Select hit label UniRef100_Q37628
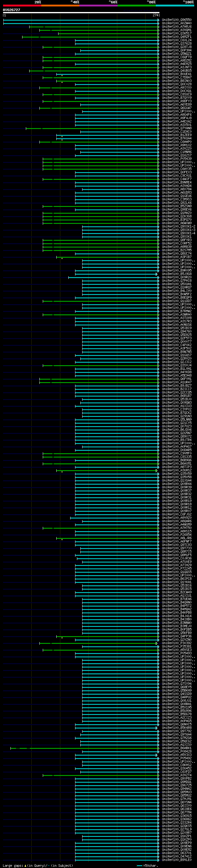This screenshot has height=868, width=197. (x=176, y=43)
